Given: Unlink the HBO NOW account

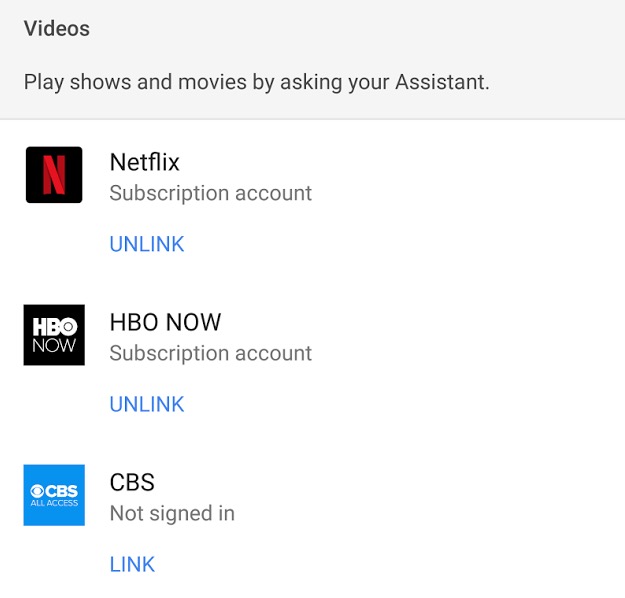Looking at the screenshot, I should click(x=147, y=404).
